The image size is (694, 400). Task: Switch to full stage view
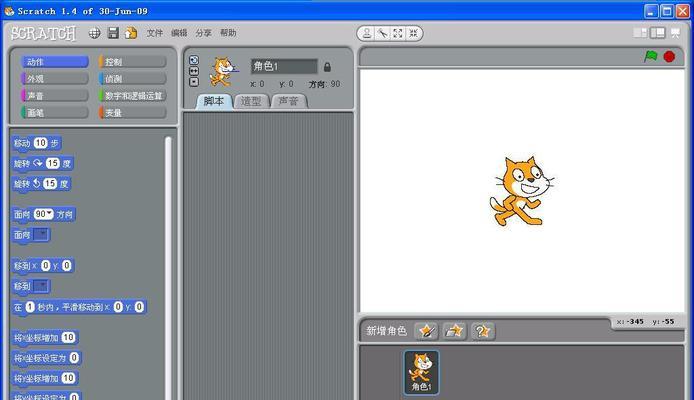[x=658, y=33]
